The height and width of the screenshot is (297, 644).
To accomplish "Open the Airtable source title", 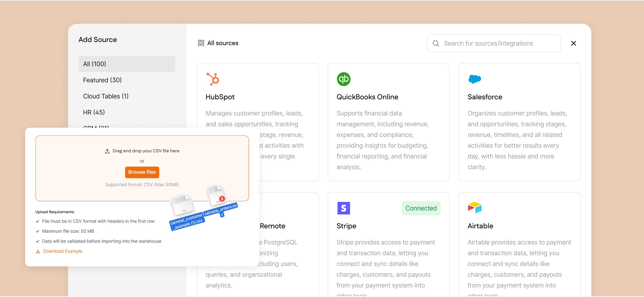I will [480, 226].
